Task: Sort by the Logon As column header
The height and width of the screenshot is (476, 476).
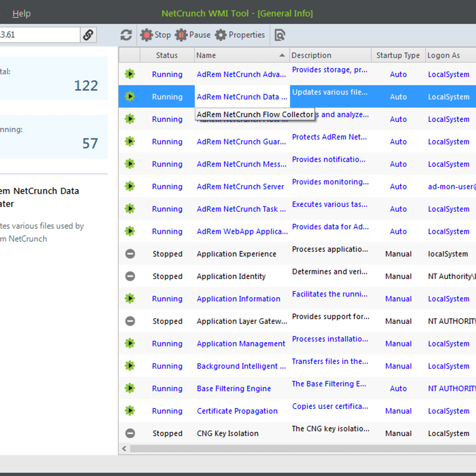Action: pyautogui.click(x=451, y=55)
